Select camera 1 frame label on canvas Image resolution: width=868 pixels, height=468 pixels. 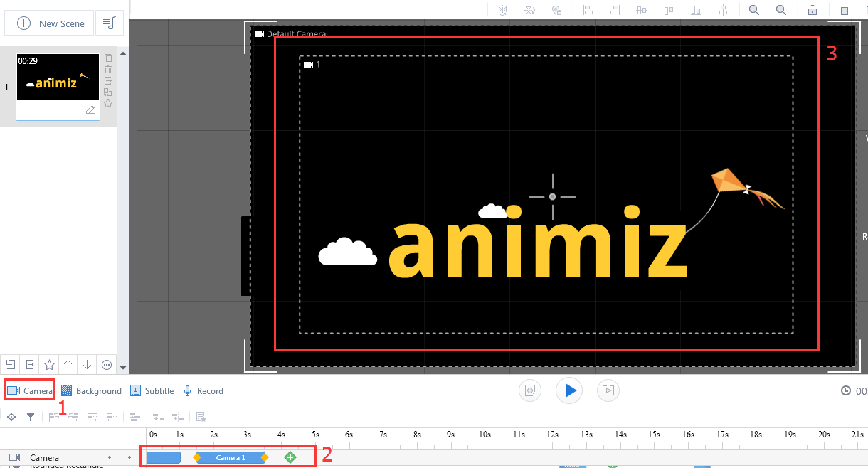pyautogui.click(x=312, y=65)
